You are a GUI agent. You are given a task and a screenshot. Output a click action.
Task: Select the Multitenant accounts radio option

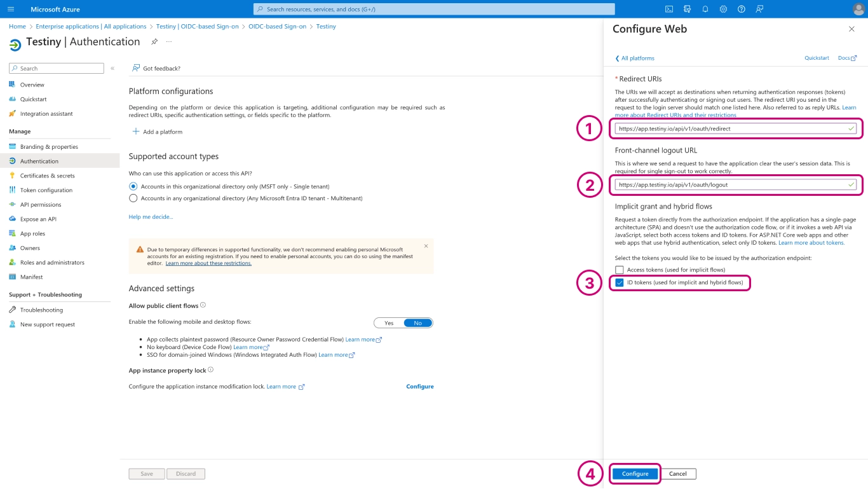133,198
